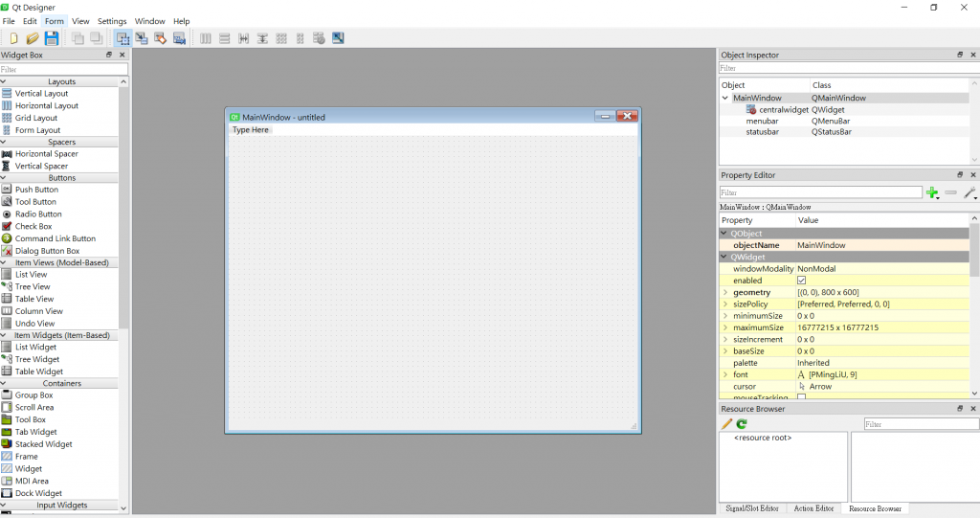Viewport: 980px width, 518px height.
Task: Collapse the QWidget property group
Action: point(724,257)
